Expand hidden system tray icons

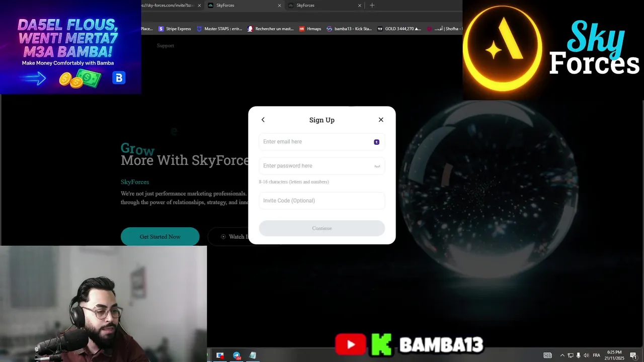click(562, 355)
